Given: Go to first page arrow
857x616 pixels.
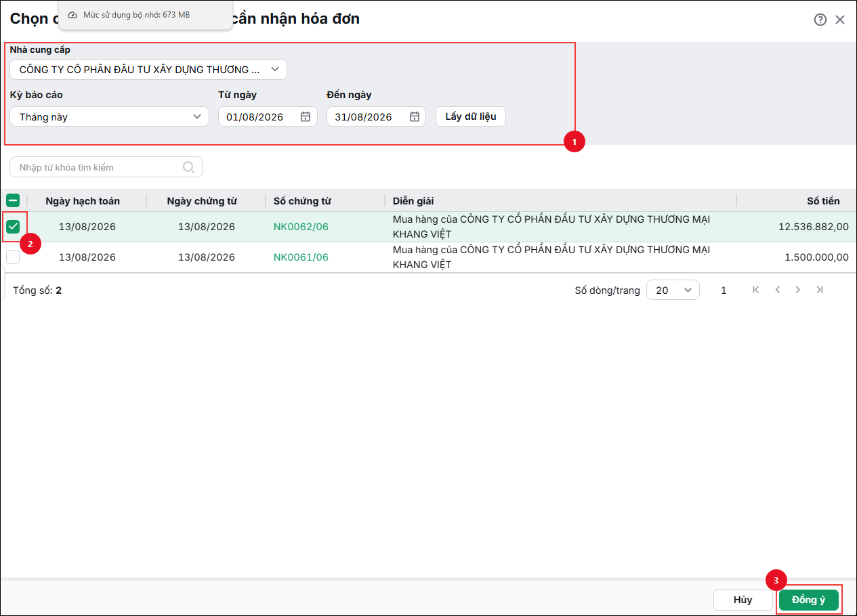Looking at the screenshot, I should [x=756, y=290].
